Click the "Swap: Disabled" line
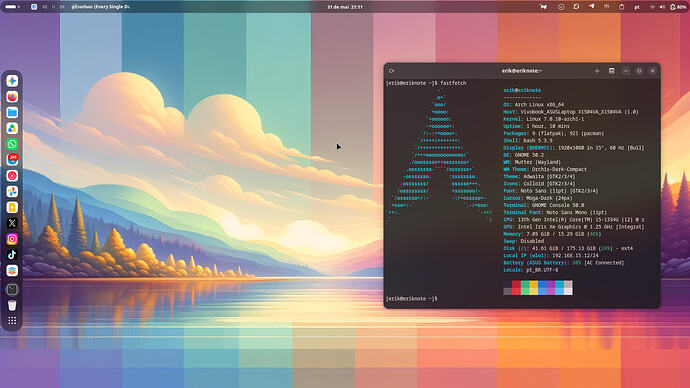690x388 pixels. (524, 242)
